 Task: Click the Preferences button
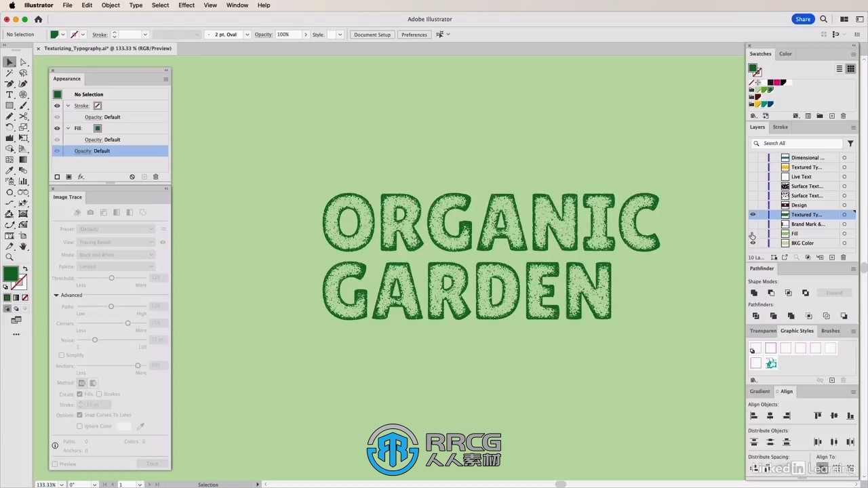point(414,35)
